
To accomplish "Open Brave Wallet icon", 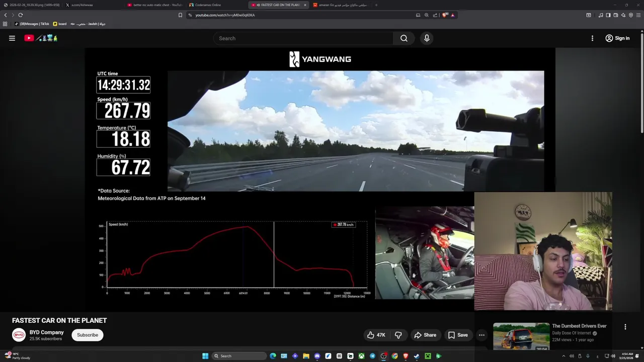I will click(x=616, y=15).
